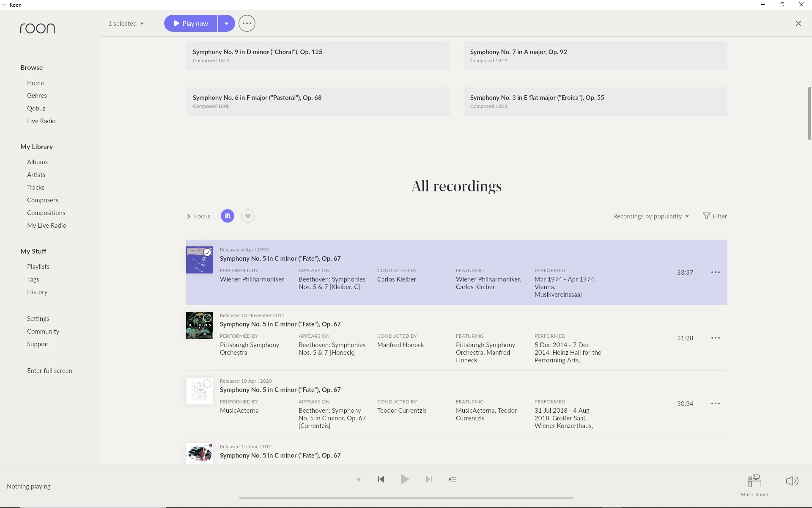The width and height of the screenshot is (812, 508).
Task: Open more options for the Honeck recording
Action: coord(716,338)
